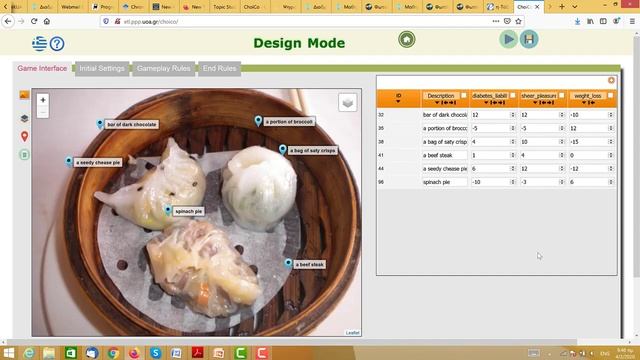Image resolution: width=640 pixels, height=360 pixels.
Task: Open the sheer_pleasure column dropdown arrow
Action: tap(535, 103)
